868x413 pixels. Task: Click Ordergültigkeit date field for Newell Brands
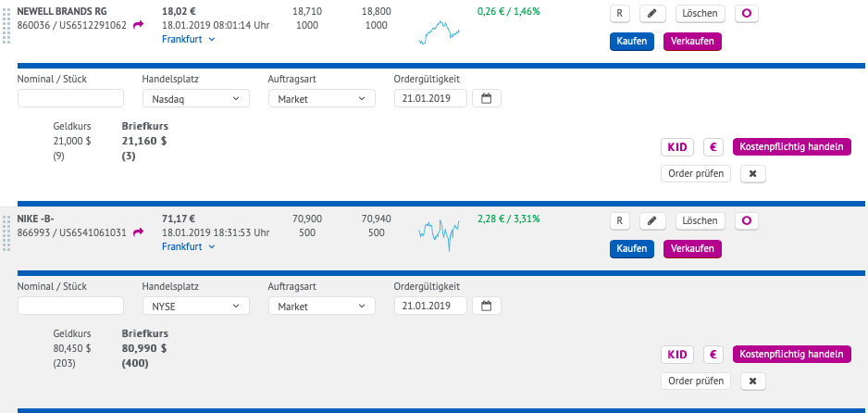pos(430,98)
